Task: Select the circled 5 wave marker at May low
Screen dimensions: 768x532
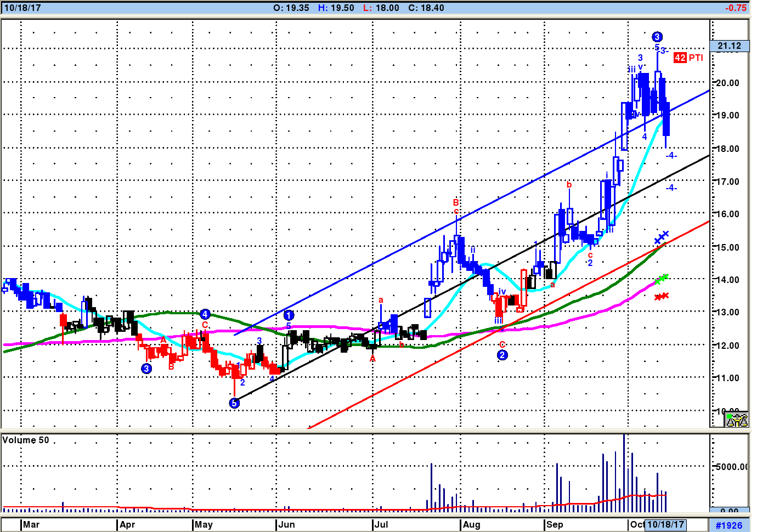Action: coord(234,403)
